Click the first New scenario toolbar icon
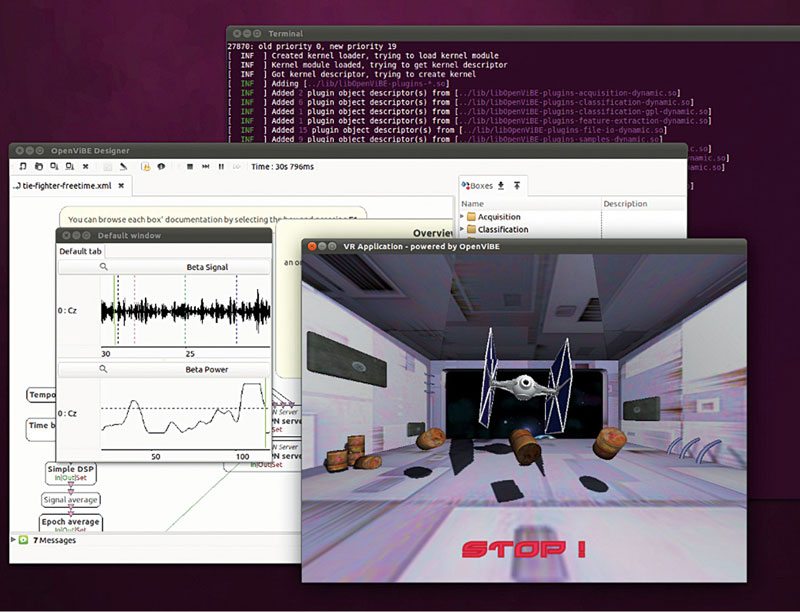 22,166
